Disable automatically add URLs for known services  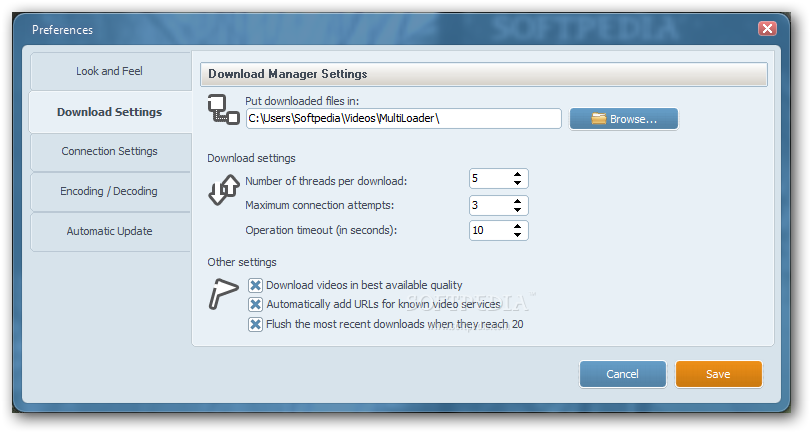pos(256,304)
